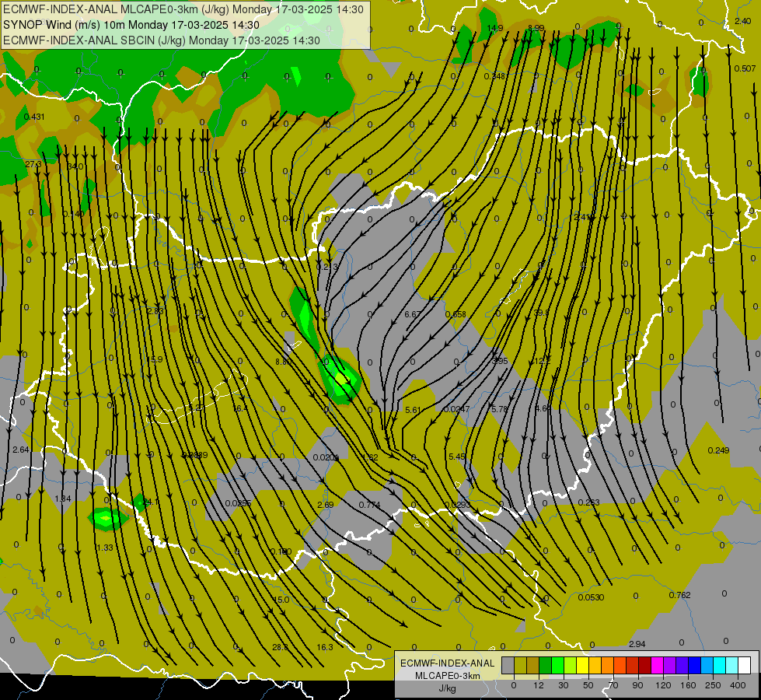Click the map value 8.99
The width and height of the screenshot is (761, 700).
point(536,28)
